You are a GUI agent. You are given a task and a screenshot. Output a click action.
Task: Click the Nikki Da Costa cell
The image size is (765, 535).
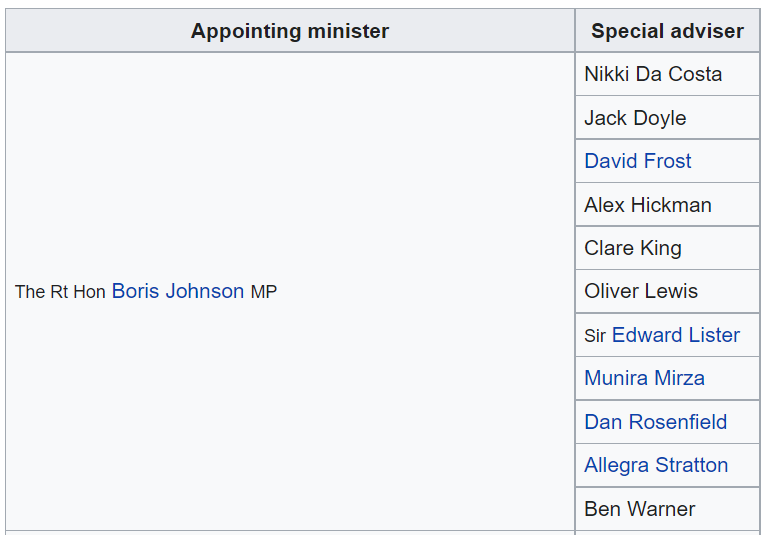click(x=667, y=74)
